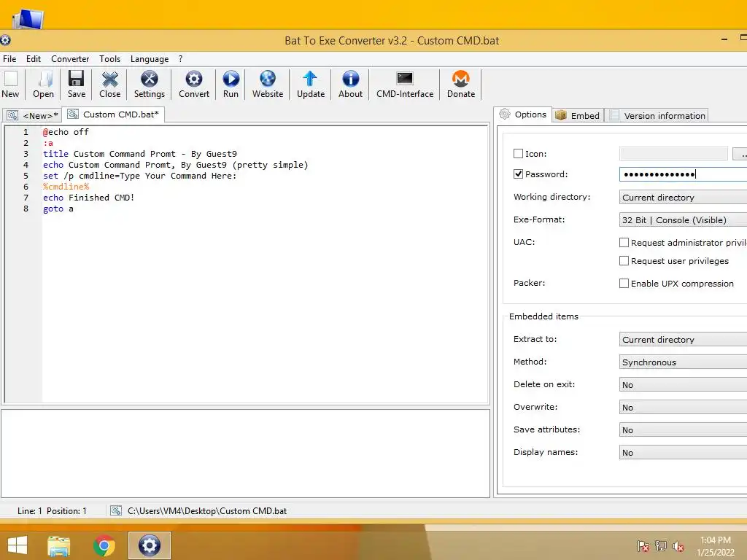Close current file via Close toolbar icon
747x560 pixels.
pyautogui.click(x=110, y=85)
